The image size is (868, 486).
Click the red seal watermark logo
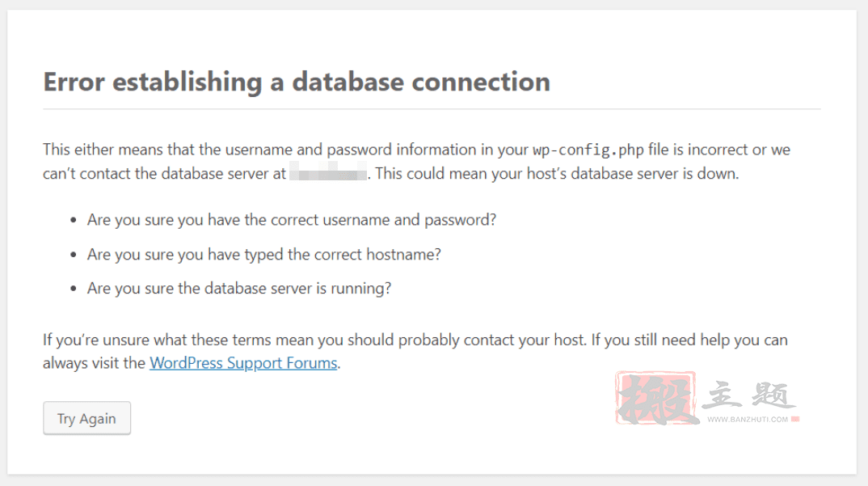coord(655,399)
